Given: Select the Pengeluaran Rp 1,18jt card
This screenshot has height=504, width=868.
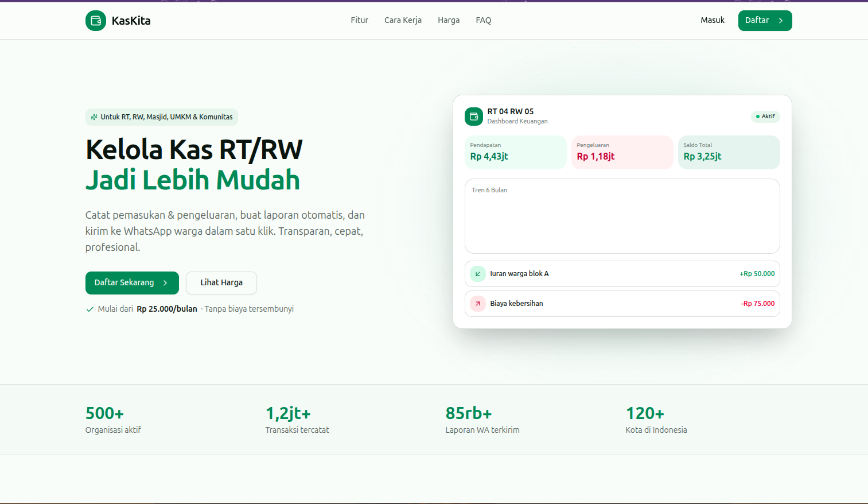Looking at the screenshot, I should pos(622,152).
